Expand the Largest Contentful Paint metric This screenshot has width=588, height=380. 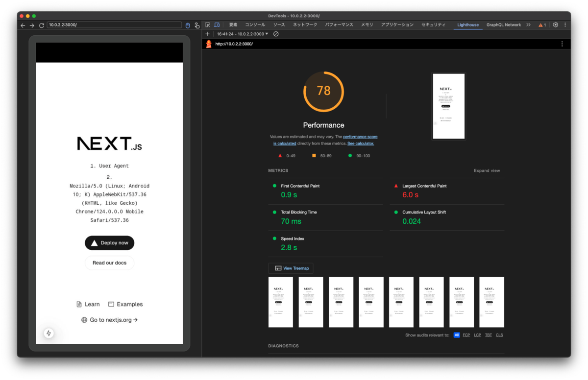click(x=447, y=191)
